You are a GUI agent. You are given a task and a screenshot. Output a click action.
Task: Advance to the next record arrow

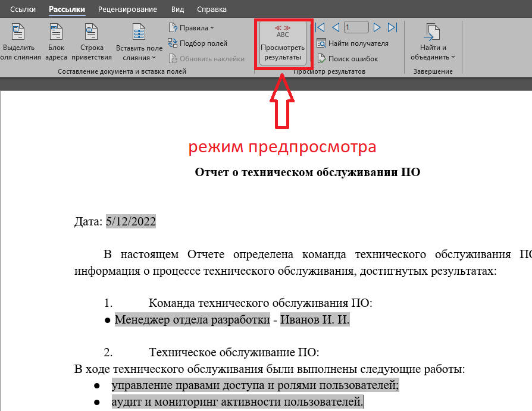(x=376, y=27)
